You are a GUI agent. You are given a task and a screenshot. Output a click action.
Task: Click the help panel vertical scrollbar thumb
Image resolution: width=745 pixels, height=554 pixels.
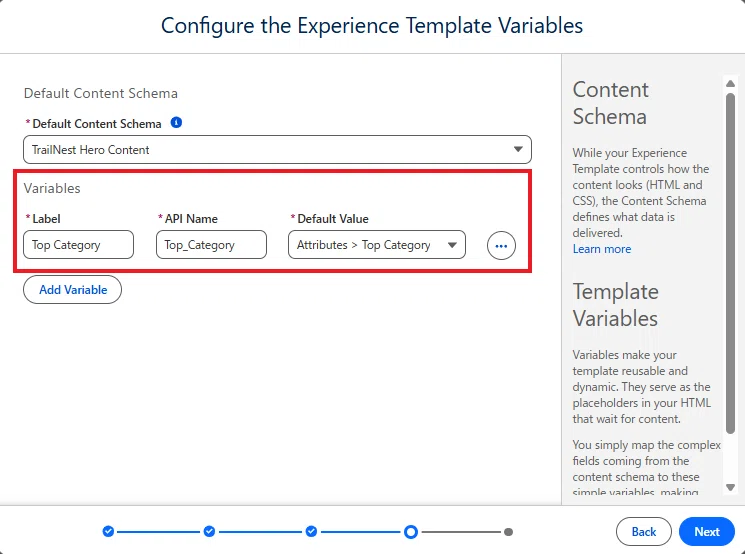(x=730, y=263)
